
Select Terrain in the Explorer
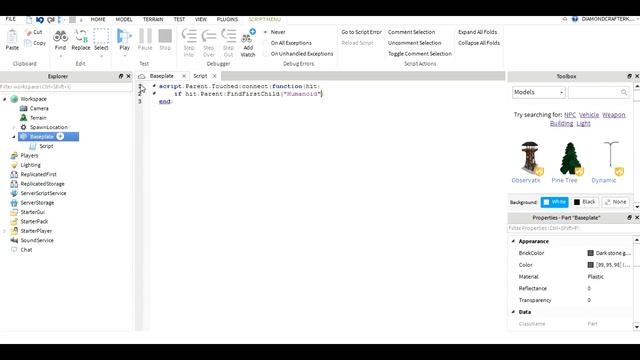[x=38, y=118]
